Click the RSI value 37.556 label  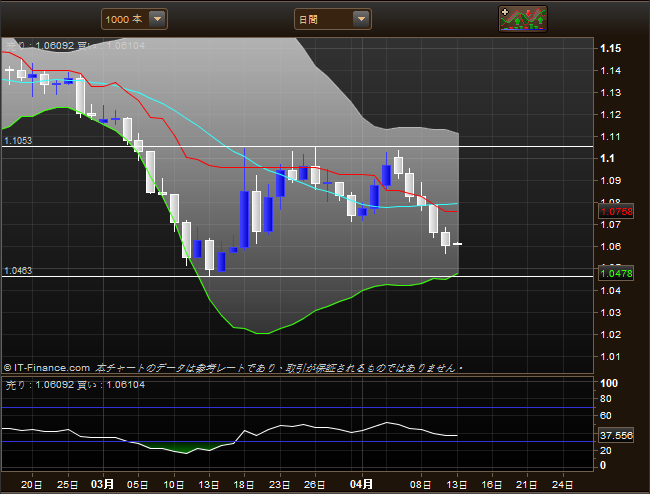pyautogui.click(x=616, y=436)
